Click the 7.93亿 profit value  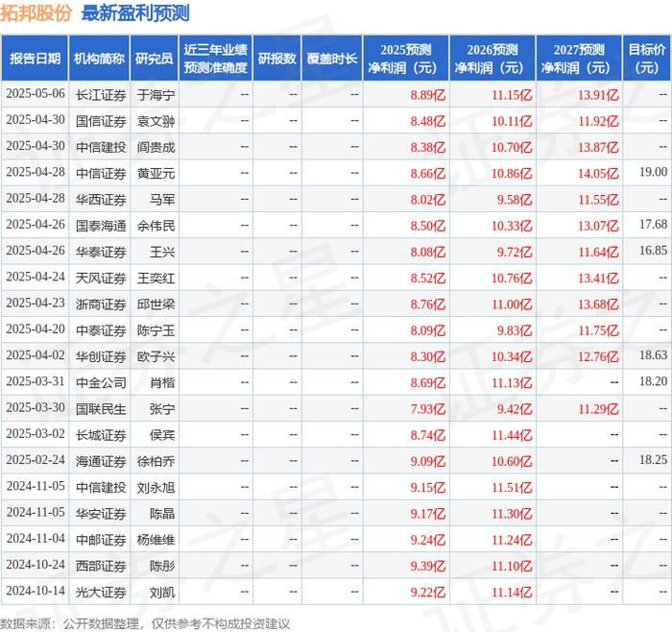click(428, 409)
